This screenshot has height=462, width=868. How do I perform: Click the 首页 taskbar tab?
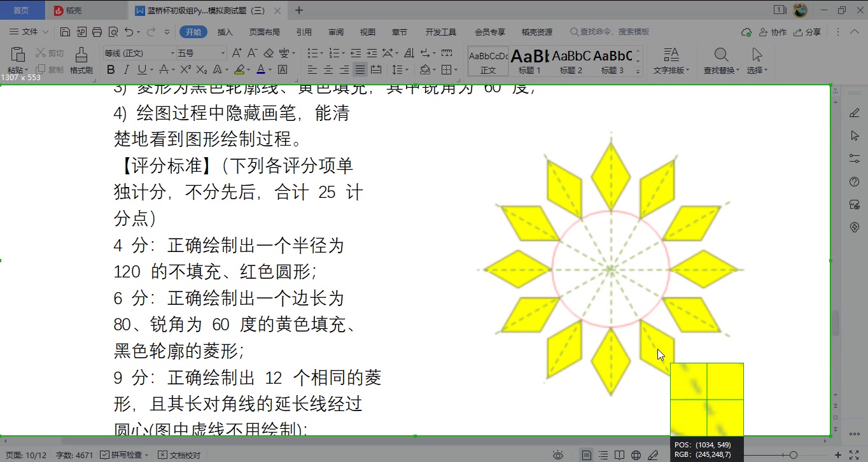point(22,10)
